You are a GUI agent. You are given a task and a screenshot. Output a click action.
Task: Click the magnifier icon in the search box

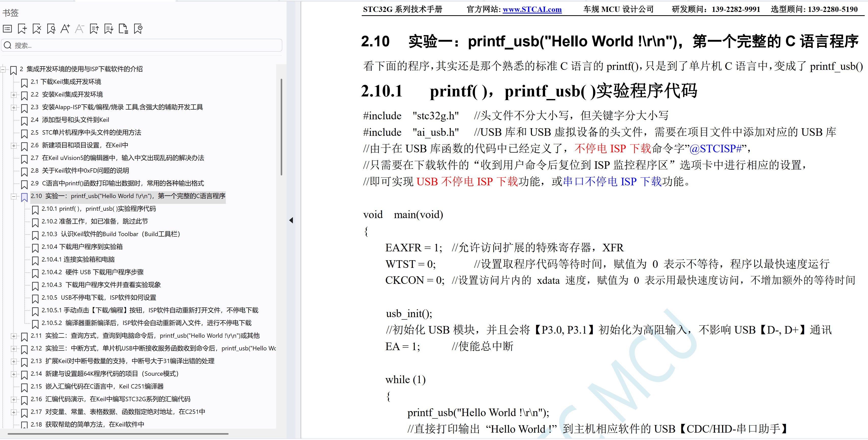pyautogui.click(x=8, y=45)
